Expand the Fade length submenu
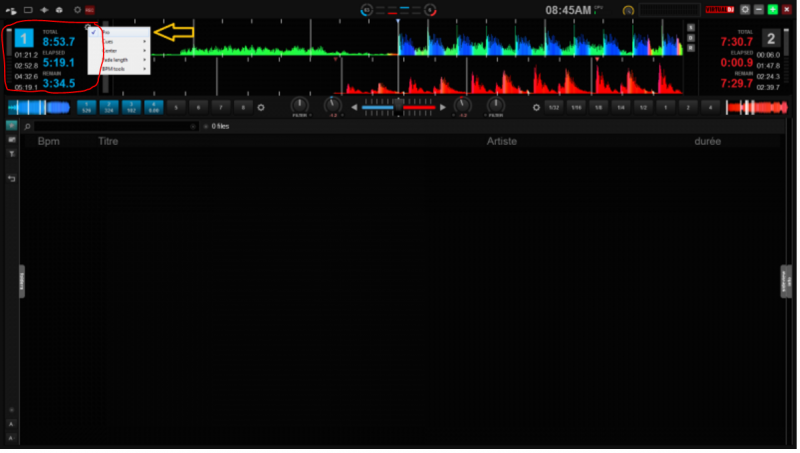The width and height of the screenshot is (800, 453). click(x=119, y=60)
